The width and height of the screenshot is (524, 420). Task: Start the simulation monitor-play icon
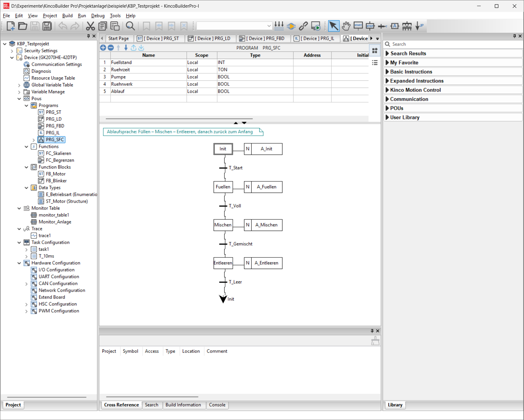point(316,26)
